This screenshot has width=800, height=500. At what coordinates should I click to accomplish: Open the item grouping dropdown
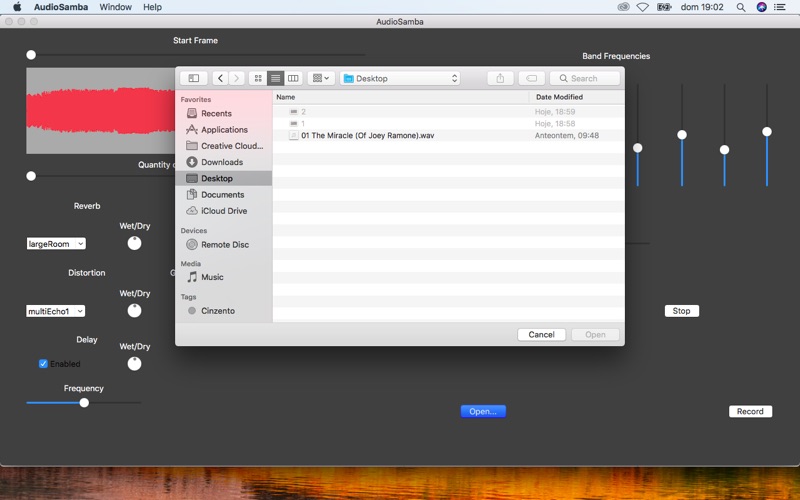[321, 78]
